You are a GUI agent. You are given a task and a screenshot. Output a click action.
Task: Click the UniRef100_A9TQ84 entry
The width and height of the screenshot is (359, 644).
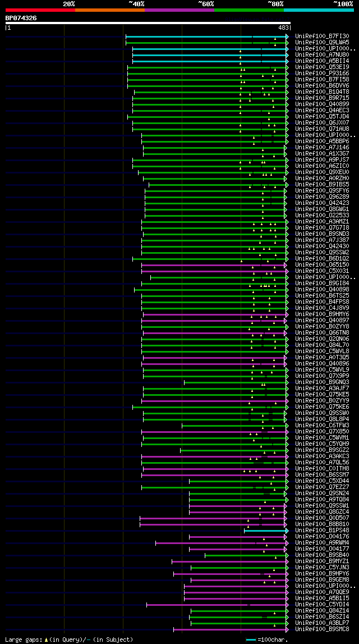point(322,500)
